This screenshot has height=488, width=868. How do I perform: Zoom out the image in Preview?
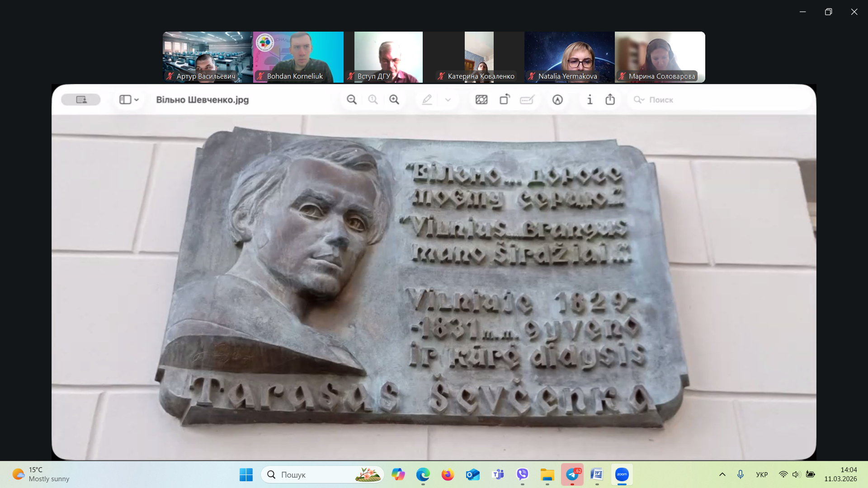[x=351, y=100]
